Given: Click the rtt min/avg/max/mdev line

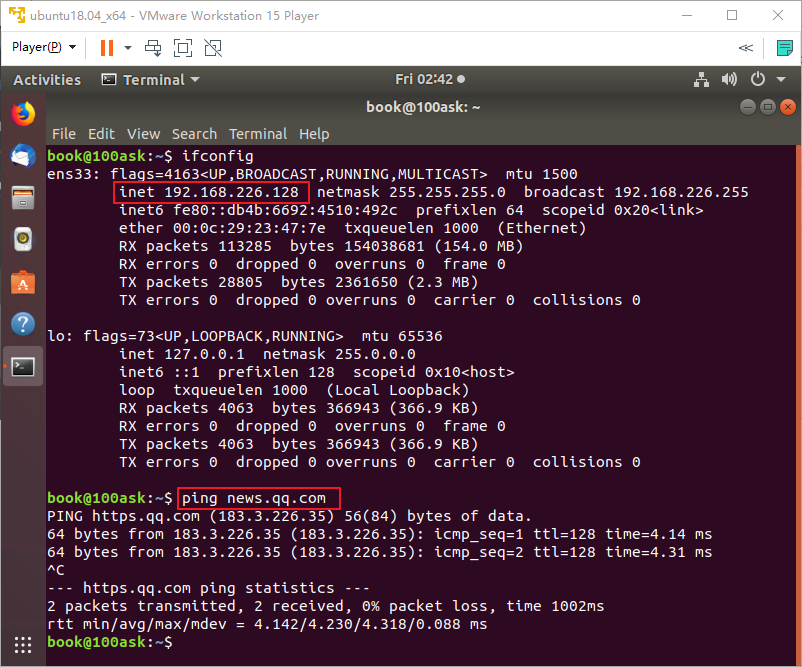Looking at the screenshot, I should click(x=267, y=624).
